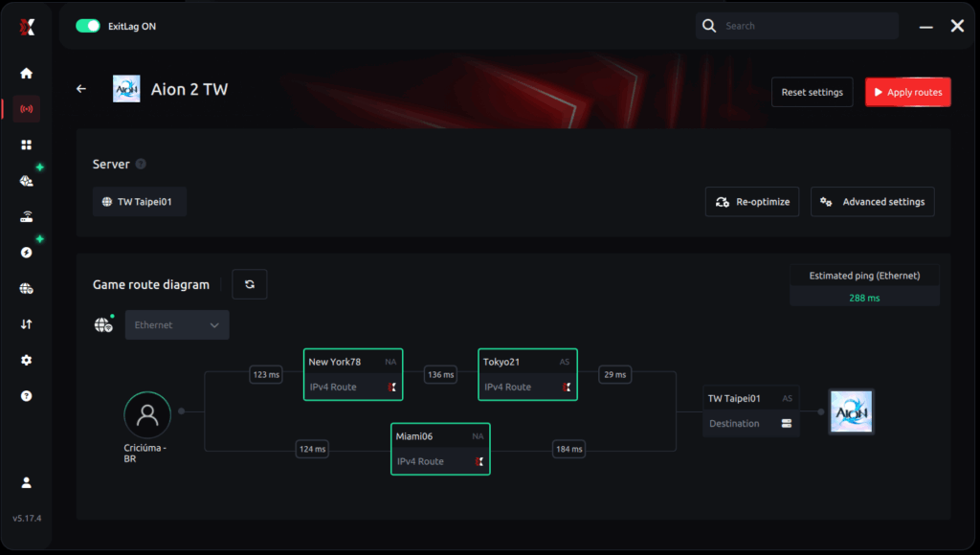Click Re-optimize for the server

pos(751,201)
